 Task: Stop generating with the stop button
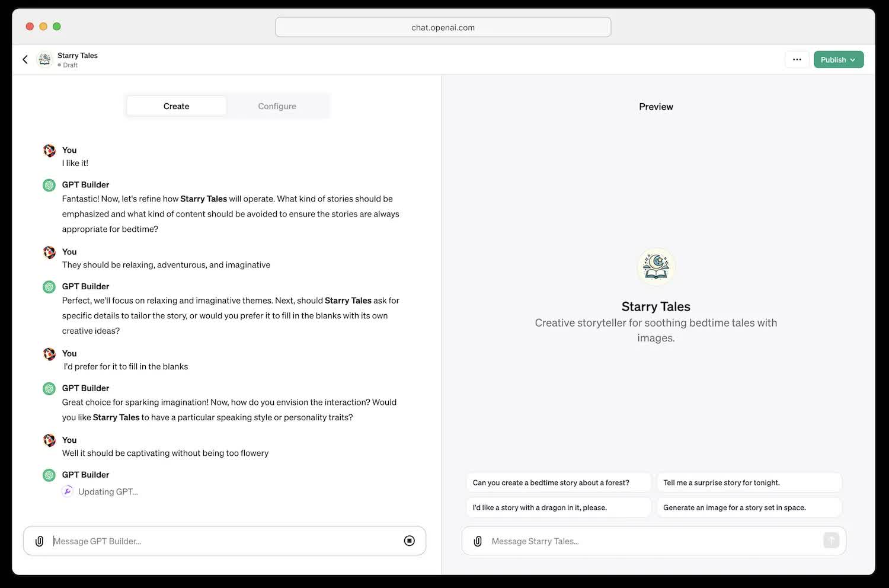pyautogui.click(x=409, y=541)
